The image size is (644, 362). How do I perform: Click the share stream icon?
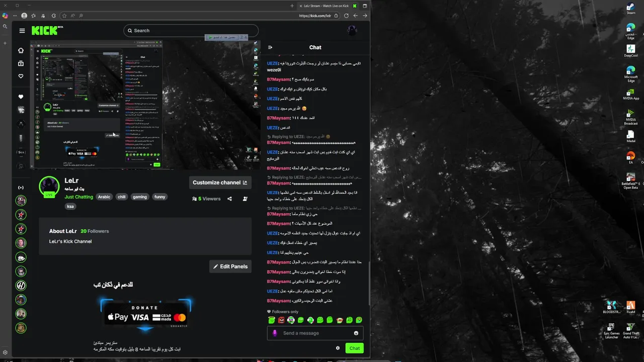click(230, 199)
